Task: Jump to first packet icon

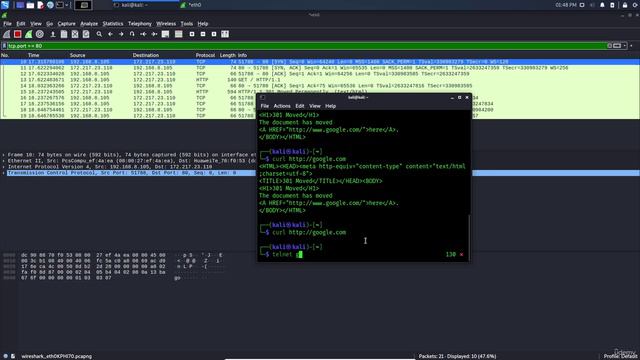Action: pyautogui.click(x=143, y=34)
